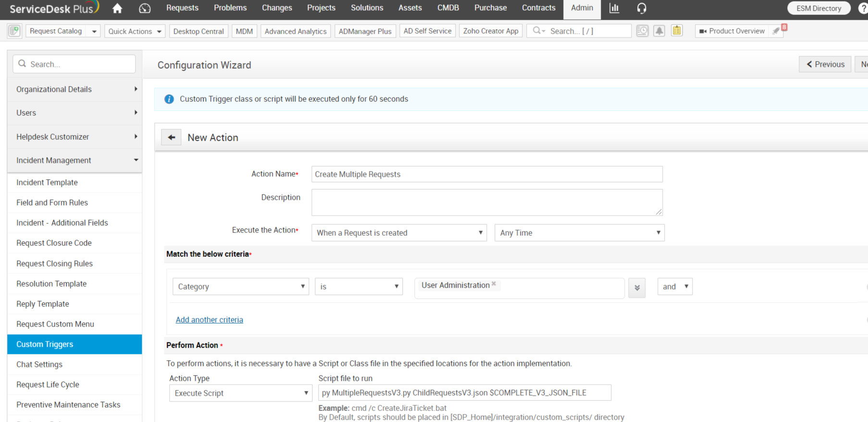
Task: Open Reports bar chart icon
Action: (x=614, y=8)
